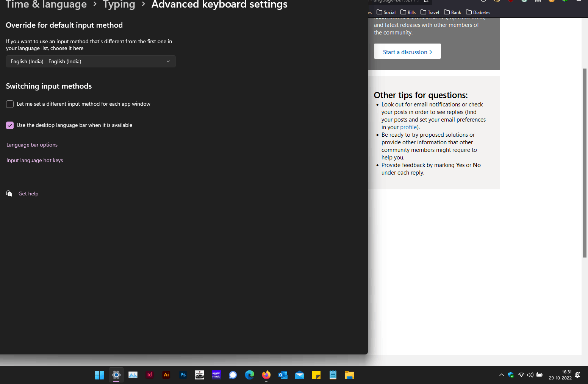This screenshot has width=588, height=384.
Task: Uncheck Use the desktop language bar checkbox
Action: point(10,125)
